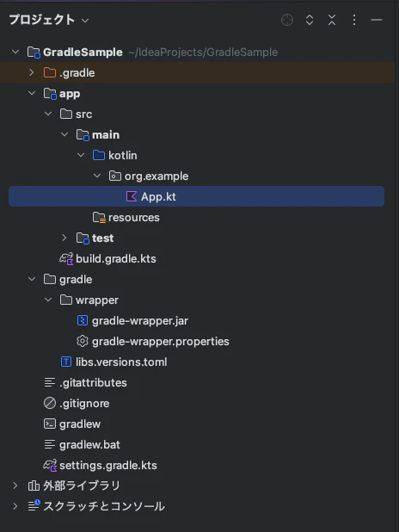The image size is (399, 532).
Task: Open the project panel options menu
Action: pyautogui.click(x=354, y=20)
